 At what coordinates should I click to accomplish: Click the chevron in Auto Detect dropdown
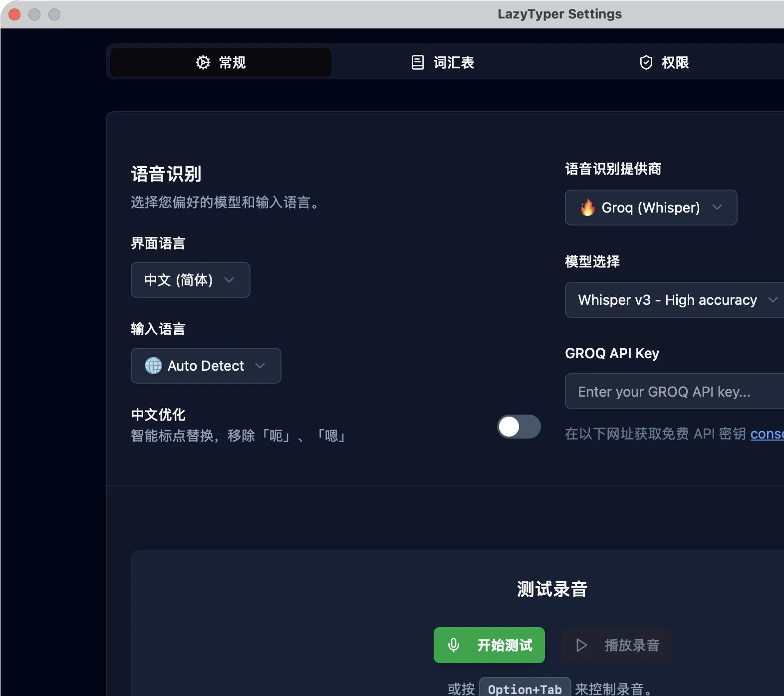pyautogui.click(x=260, y=366)
